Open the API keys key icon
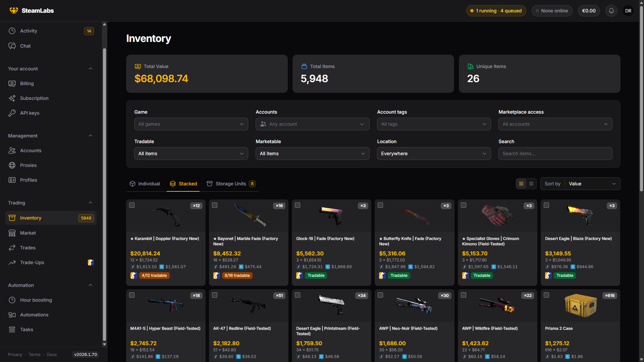 click(12, 113)
